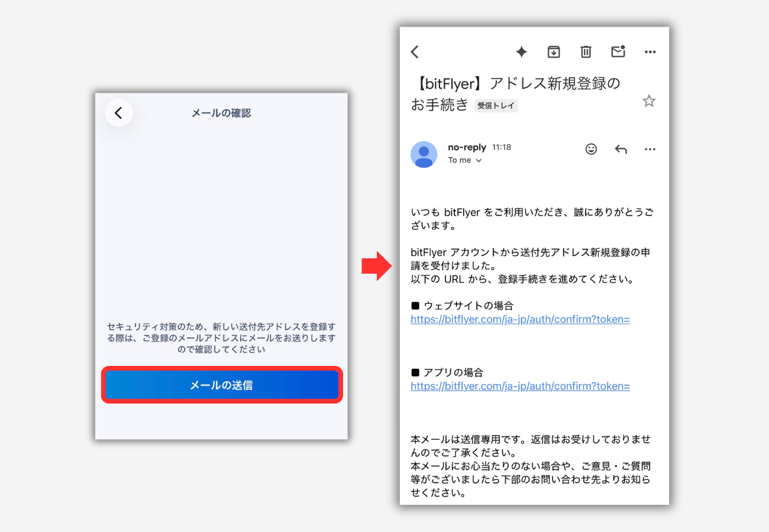This screenshot has width=769, height=532.
Task: Click the ■ アプリの場合 heading
Action: 447,372
